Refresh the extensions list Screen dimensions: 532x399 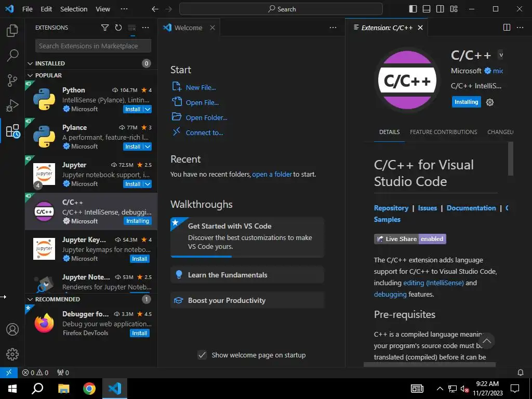(118, 28)
